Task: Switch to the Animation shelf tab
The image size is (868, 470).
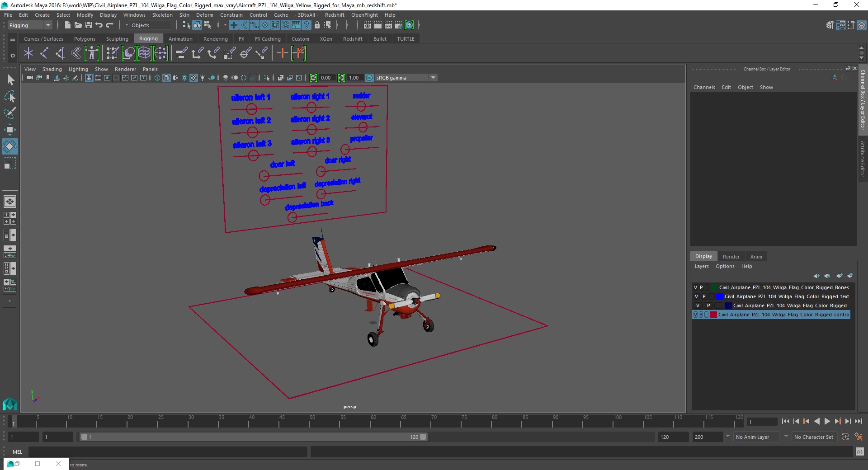Action: click(180, 39)
